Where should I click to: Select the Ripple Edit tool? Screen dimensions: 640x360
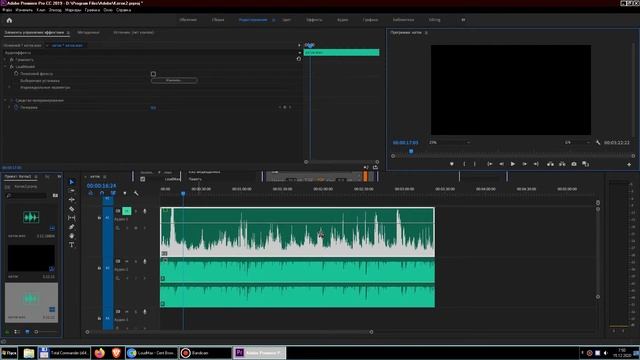tap(71, 200)
